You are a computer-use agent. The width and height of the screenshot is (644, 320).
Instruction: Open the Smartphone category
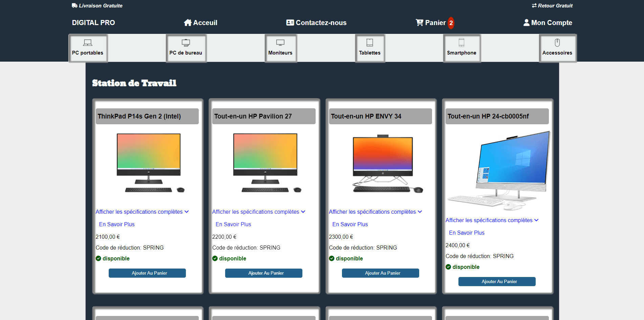coord(461,48)
